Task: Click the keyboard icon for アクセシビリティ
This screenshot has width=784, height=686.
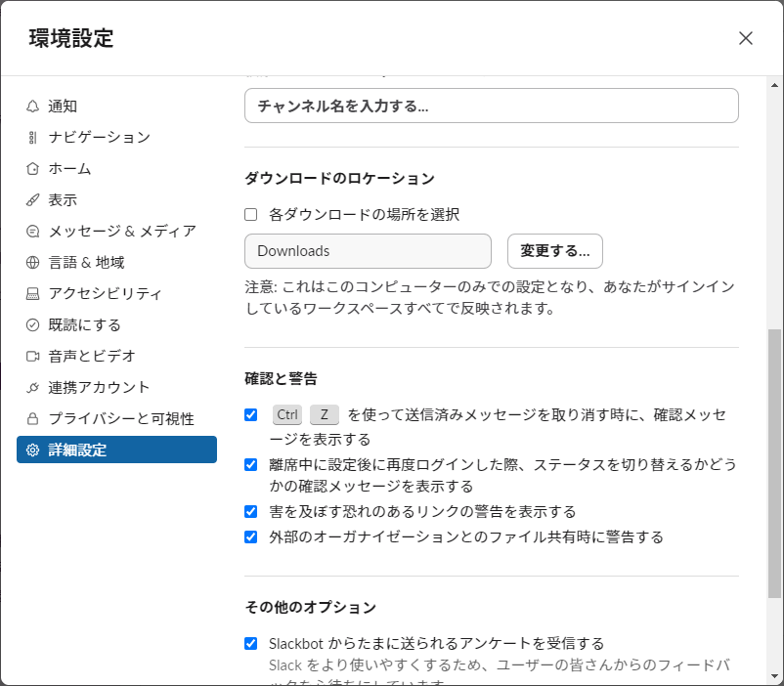Action: tap(32, 293)
